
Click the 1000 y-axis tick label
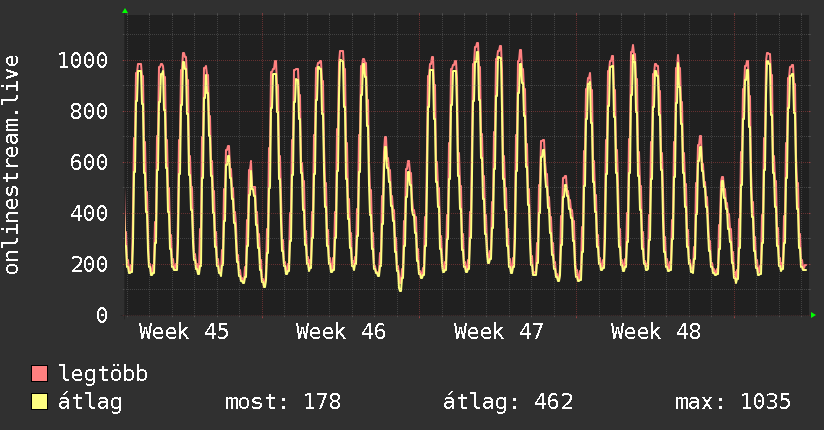82,61
